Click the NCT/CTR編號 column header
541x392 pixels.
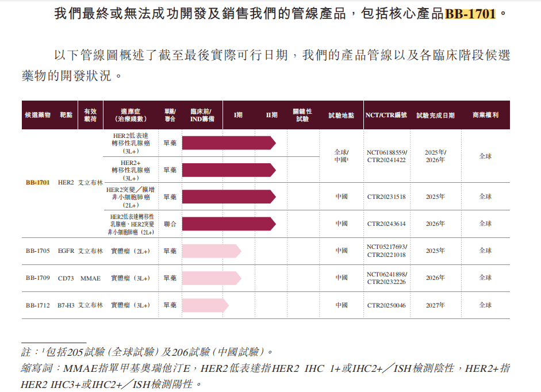point(386,115)
